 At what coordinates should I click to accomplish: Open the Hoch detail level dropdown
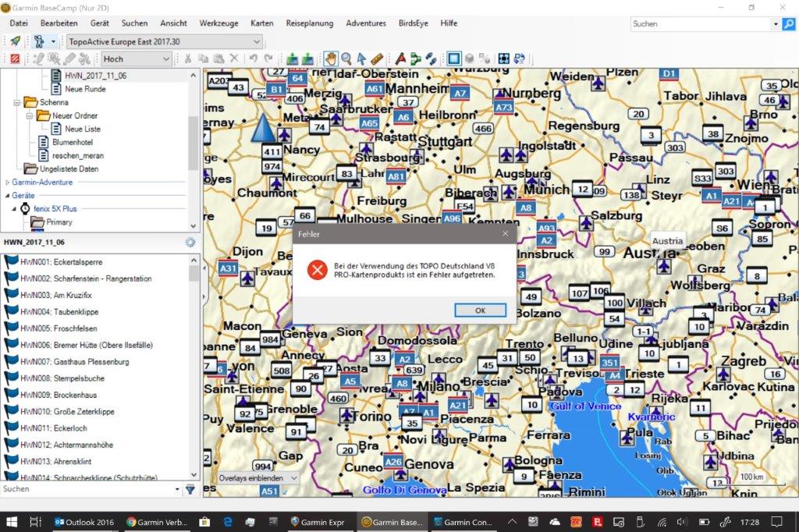[x=136, y=59]
